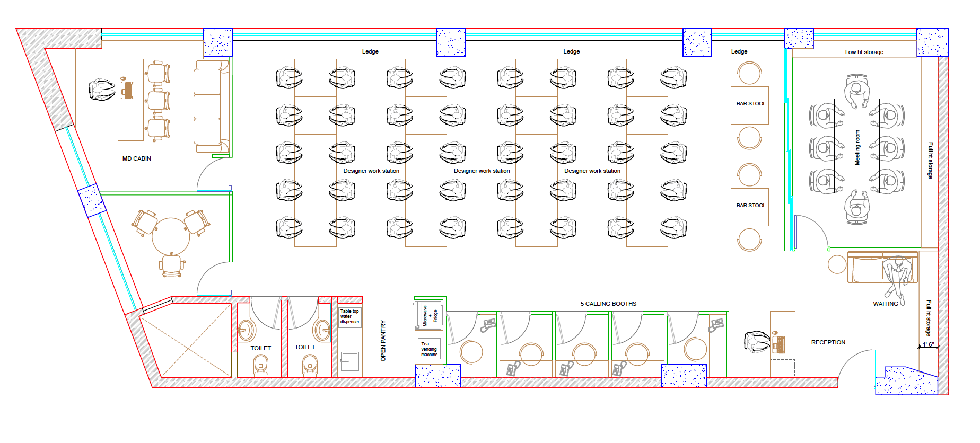Click the MD CABIN room label
Image resolution: width=980 pixels, height=443 pixels.
(136, 158)
